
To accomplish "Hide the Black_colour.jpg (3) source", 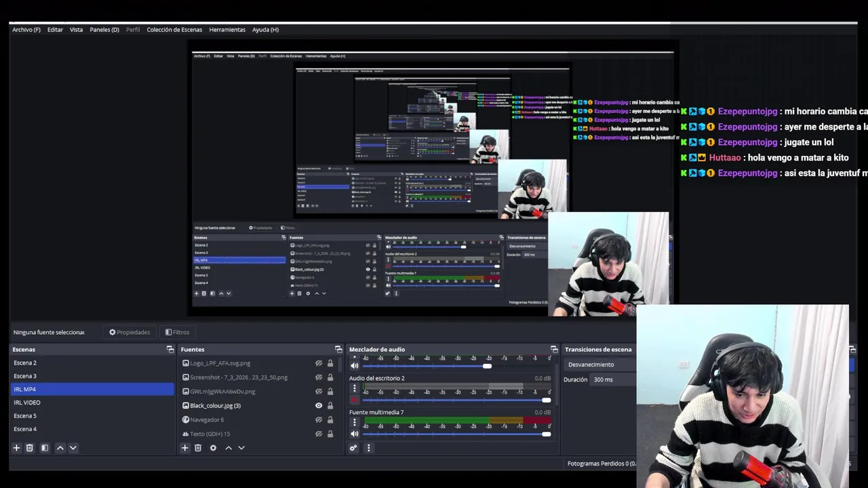I will pos(319,405).
